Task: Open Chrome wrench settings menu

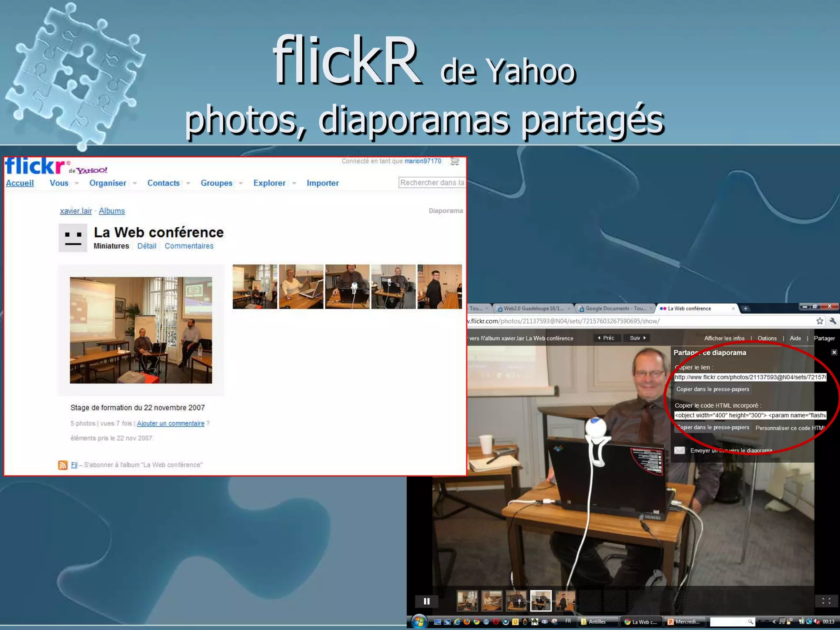Action: [x=833, y=321]
